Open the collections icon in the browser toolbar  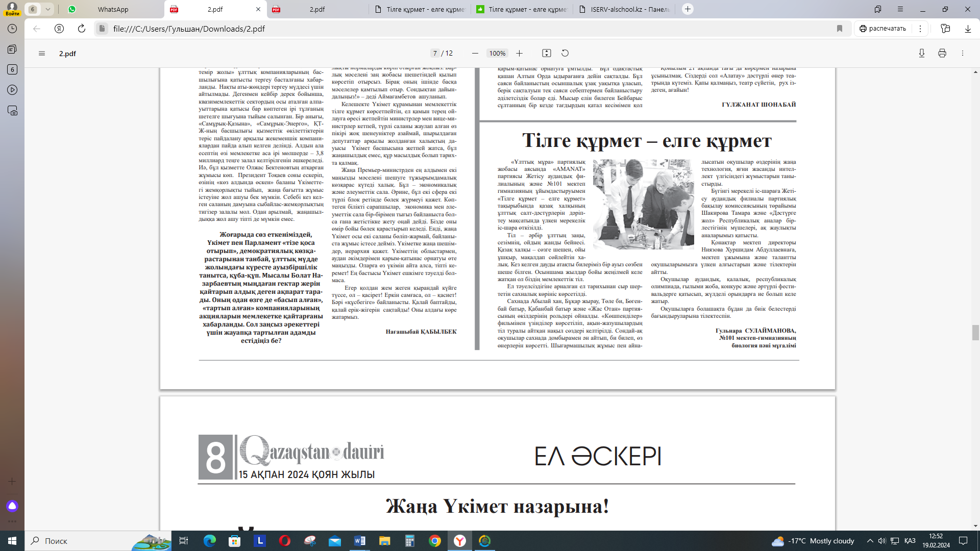click(x=945, y=29)
